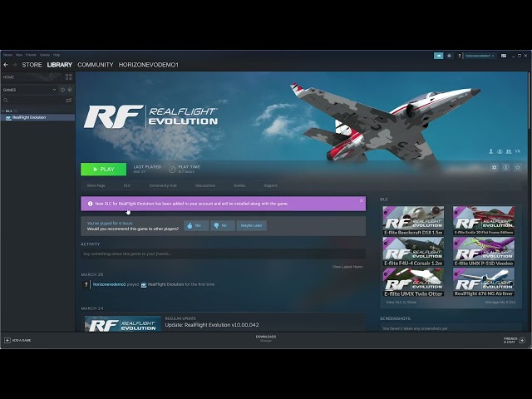Click the announcements megaphone icon
The height and width of the screenshot is (399, 532).
click(438, 56)
